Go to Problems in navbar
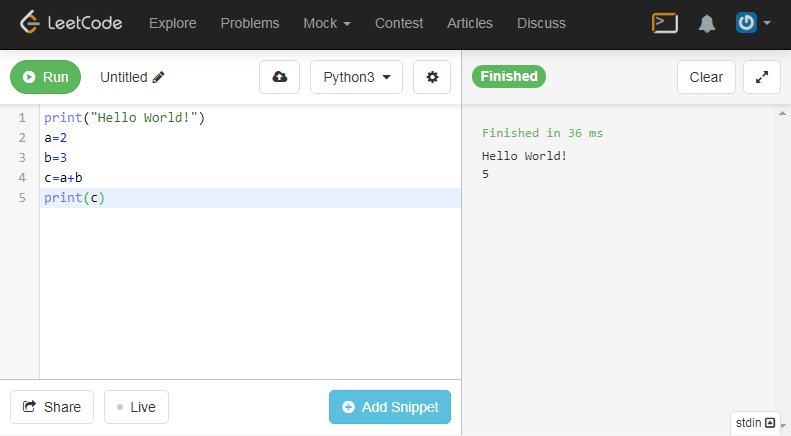The height and width of the screenshot is (436, 791). click(x=250, y=23)
